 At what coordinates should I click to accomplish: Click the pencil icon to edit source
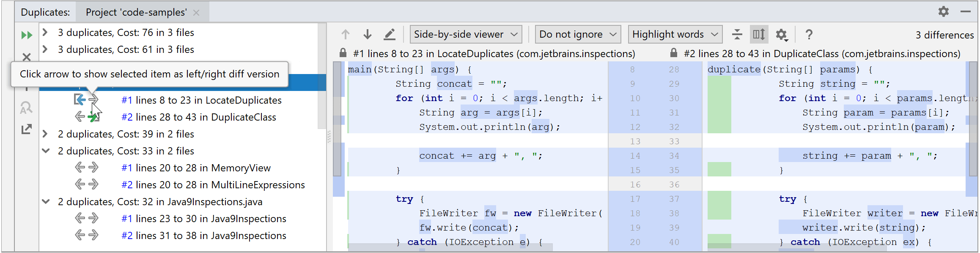pos(389,34)
